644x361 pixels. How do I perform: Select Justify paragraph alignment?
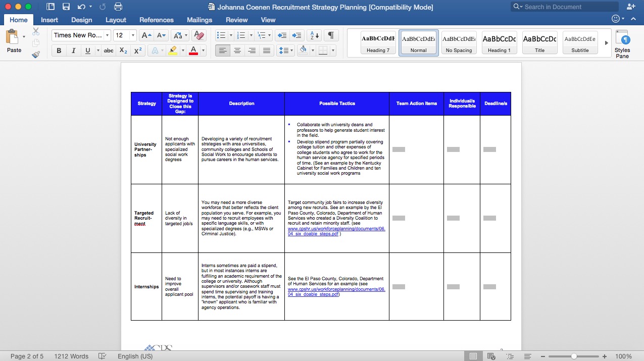click(267, 50)
